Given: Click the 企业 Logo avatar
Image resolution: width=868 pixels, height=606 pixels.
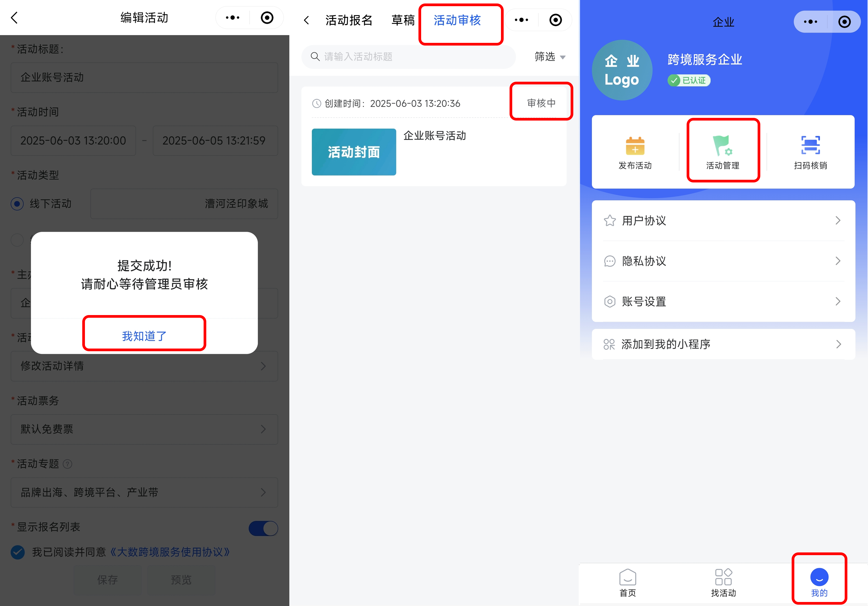Looking at the screenshot, I should pyautogui.click(x=622, y=70).
